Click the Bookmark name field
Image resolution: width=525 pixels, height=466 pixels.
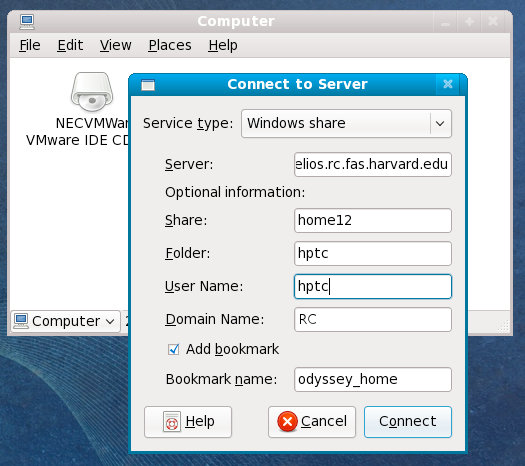(x=373, y=379)
